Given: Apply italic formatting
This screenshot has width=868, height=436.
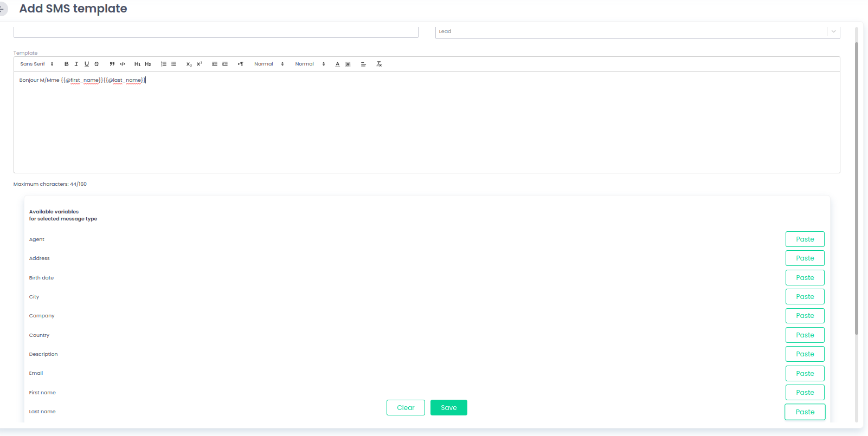Looking at the screenshot, I should (x=76, y=64).
